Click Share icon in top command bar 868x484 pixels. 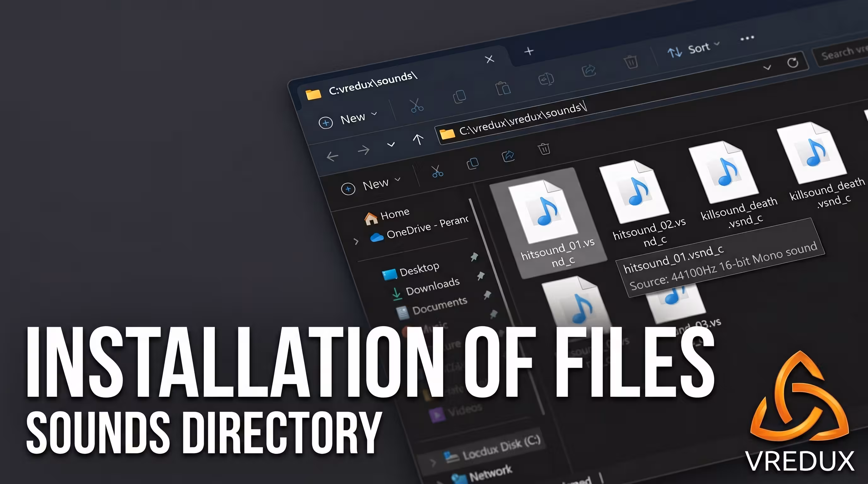click(589, 70)
